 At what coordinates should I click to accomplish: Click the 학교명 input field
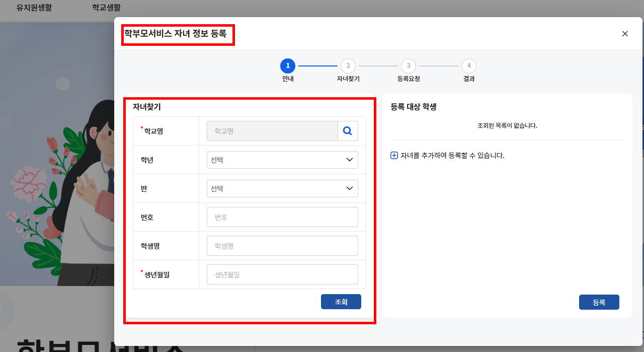click(272, 131)
